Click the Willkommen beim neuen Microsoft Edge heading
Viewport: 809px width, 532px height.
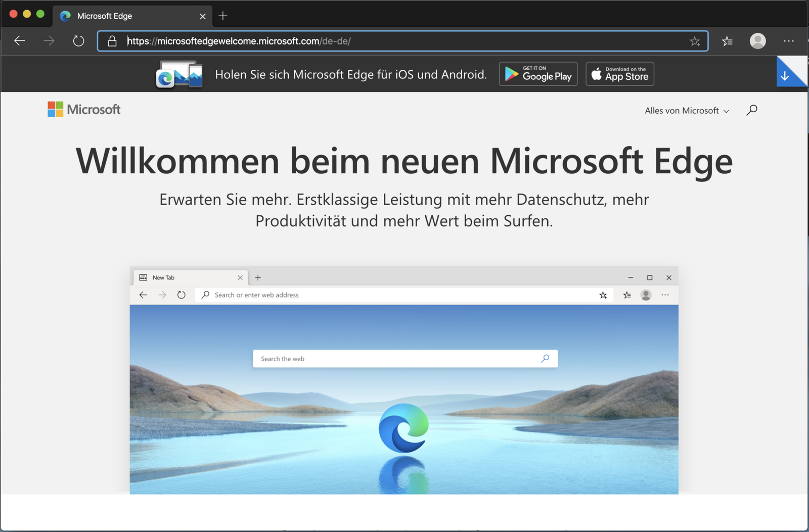[404, 161]
